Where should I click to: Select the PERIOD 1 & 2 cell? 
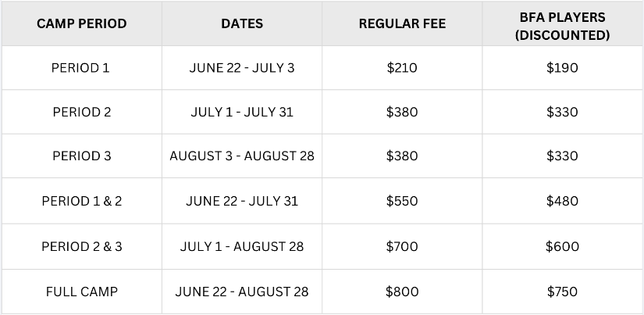click(x=82, y=201)
